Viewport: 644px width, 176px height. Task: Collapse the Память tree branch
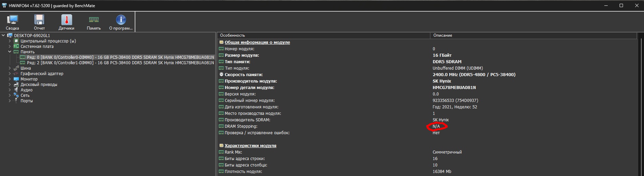(10, 52)
